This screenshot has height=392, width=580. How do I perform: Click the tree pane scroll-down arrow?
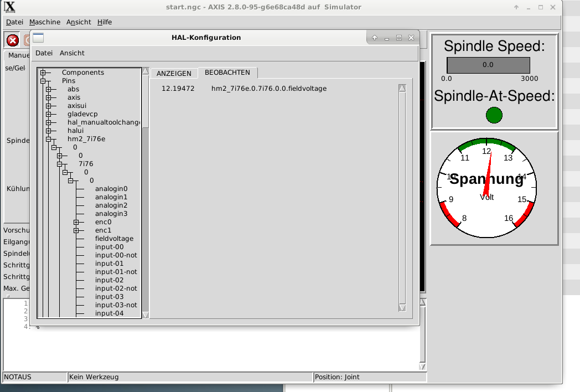(146, 314)
